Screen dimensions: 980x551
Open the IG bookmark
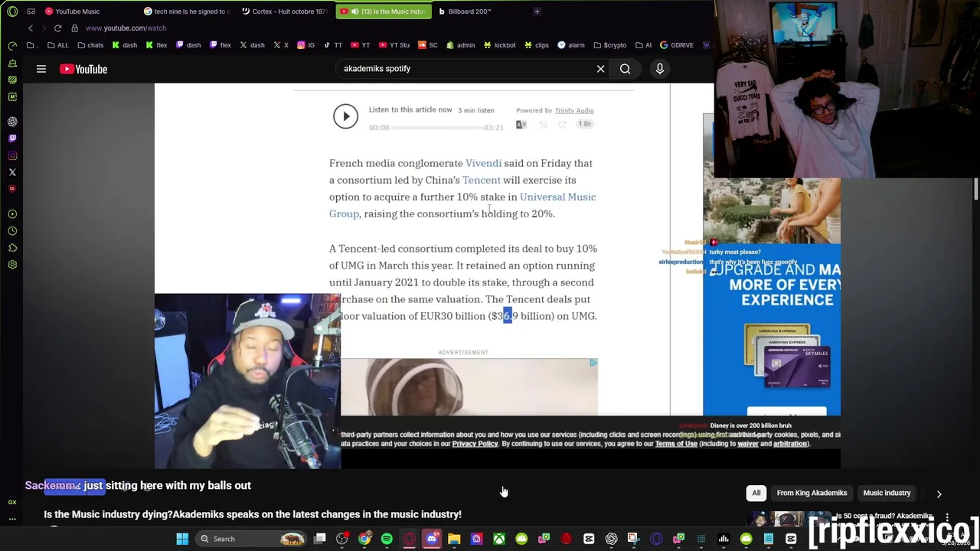(x=305, y=45)
